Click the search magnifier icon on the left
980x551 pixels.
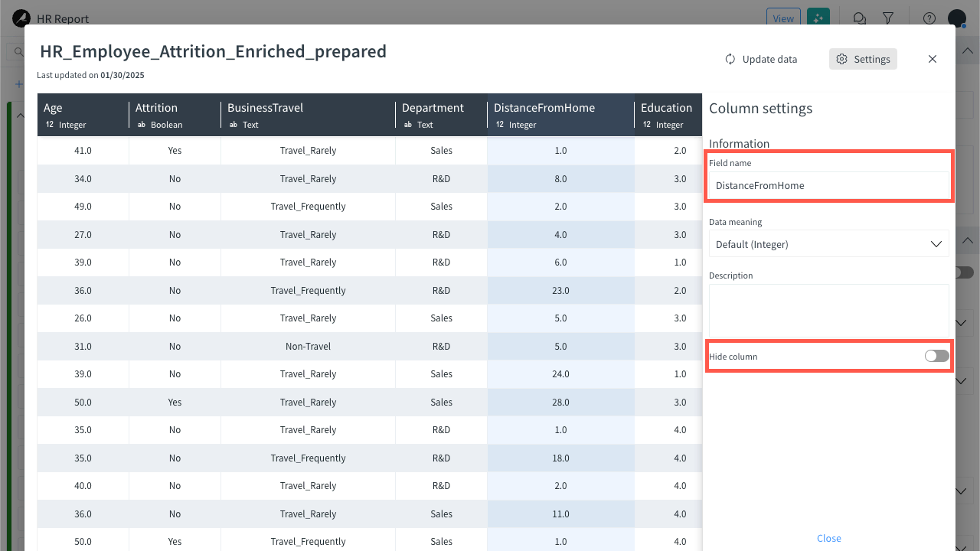(18, 51)
